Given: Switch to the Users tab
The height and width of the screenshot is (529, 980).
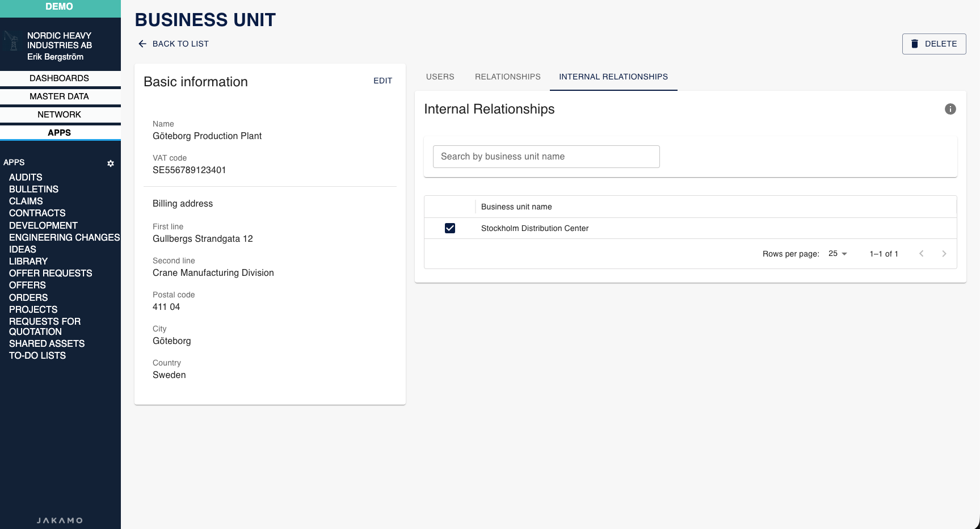Looking at the screenshot, I should [440, 77].
